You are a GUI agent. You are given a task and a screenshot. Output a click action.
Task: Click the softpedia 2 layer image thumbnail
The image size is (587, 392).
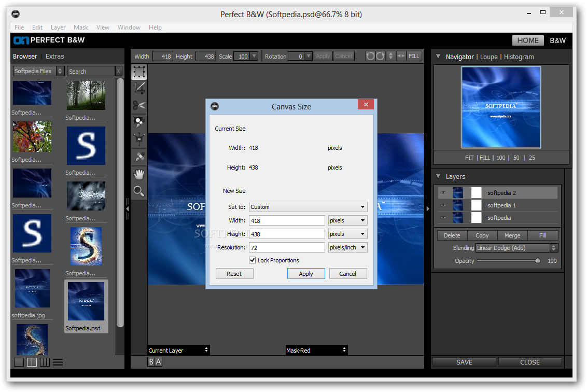(x=458, y=193)
